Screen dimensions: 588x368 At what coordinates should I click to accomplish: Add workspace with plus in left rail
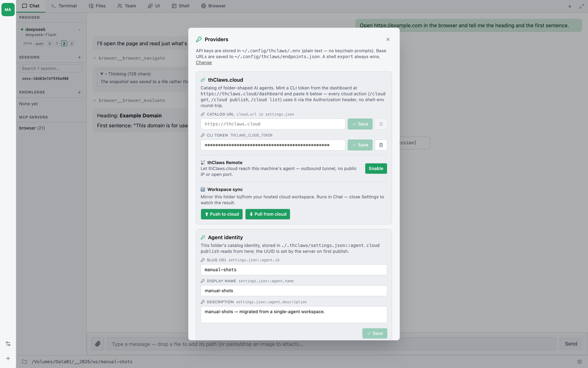(x=8, y=358)
